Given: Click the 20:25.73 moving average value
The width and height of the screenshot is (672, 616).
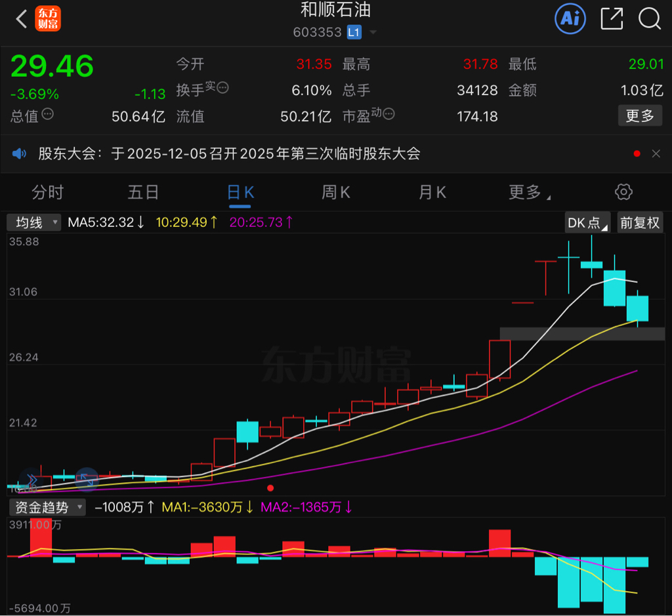Looking at the screenshot, I should pos(261,222).
